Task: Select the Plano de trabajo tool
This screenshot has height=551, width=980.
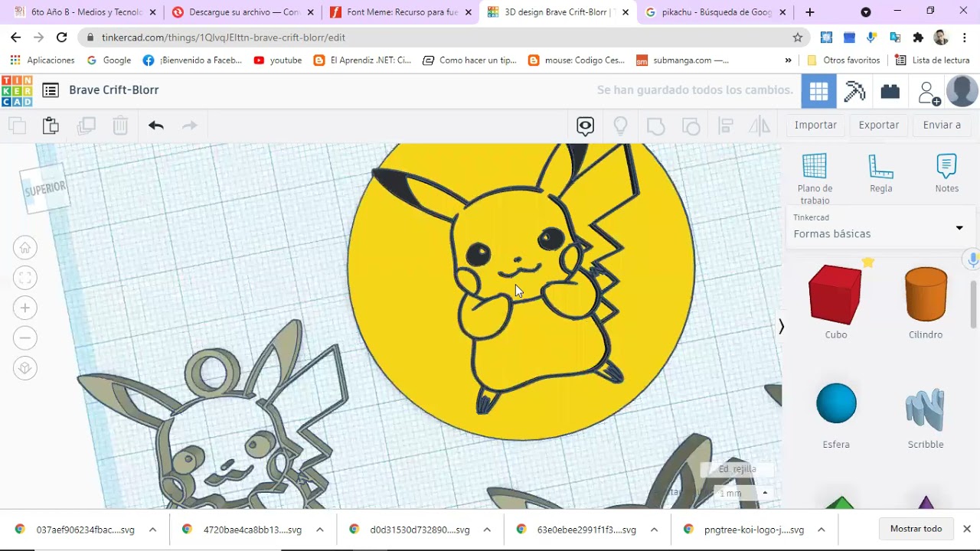Action: 815,178
